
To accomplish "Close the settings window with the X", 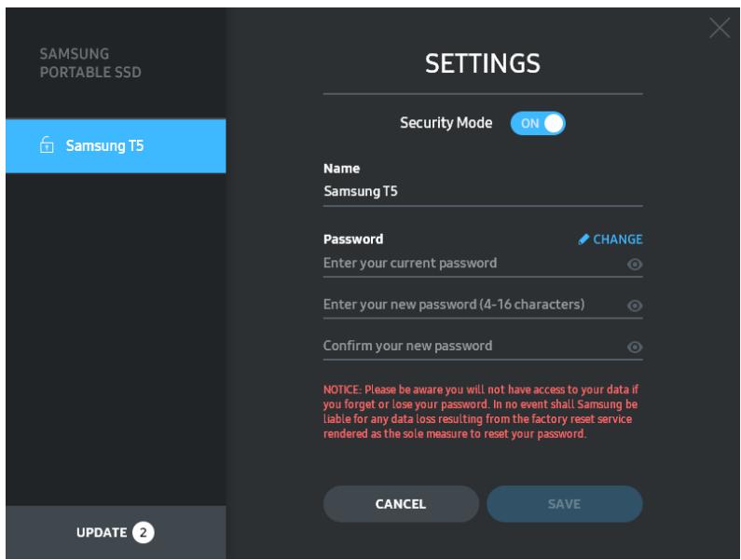I will click(720, 29).
